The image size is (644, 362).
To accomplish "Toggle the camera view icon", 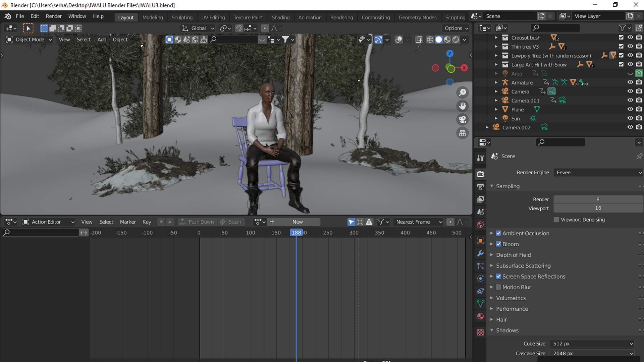I will tap(463, 120).
